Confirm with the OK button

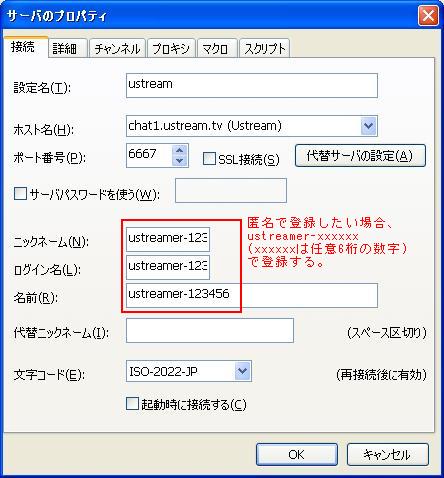297,454
